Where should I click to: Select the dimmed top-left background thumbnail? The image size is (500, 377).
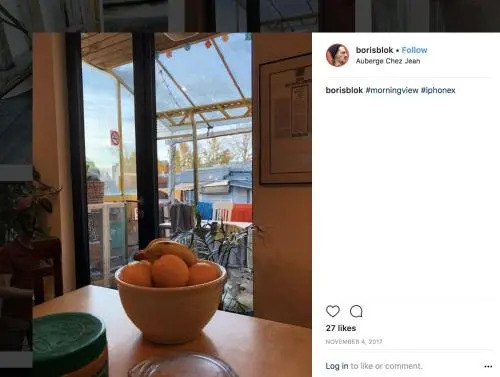click(x=50, y=16)
